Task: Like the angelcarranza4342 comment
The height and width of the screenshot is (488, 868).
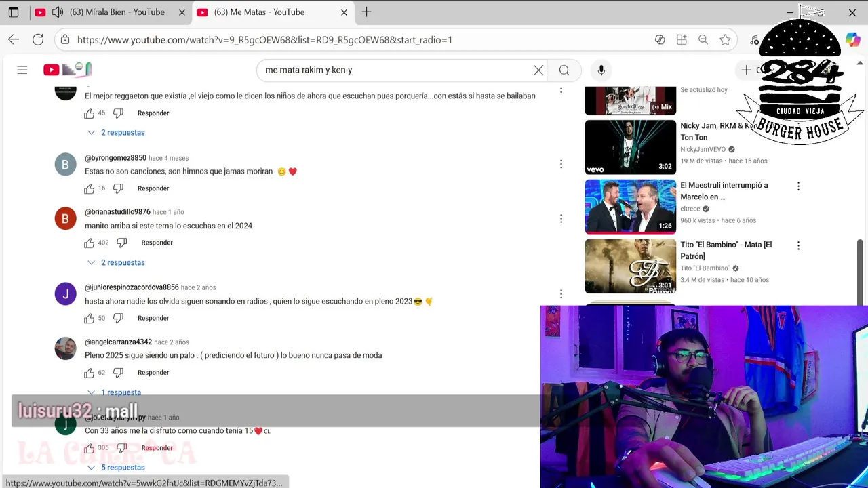Action: (90, 373)
